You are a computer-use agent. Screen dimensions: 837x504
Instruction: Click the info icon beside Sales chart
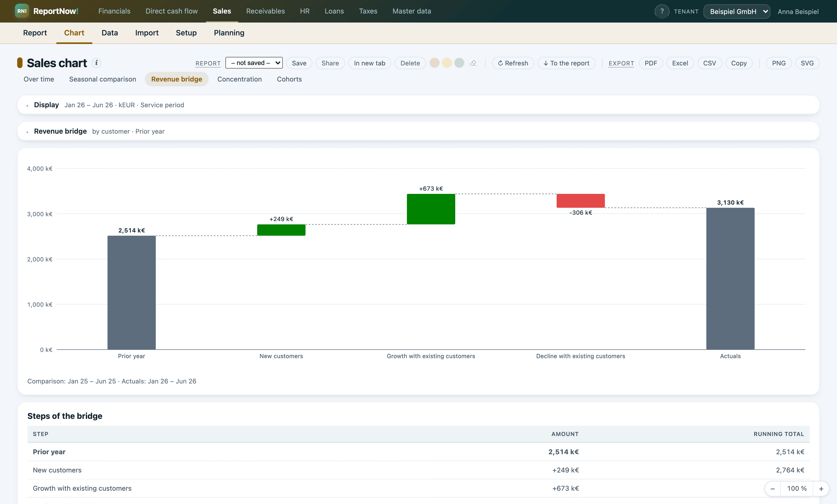(x=97, y=63)
